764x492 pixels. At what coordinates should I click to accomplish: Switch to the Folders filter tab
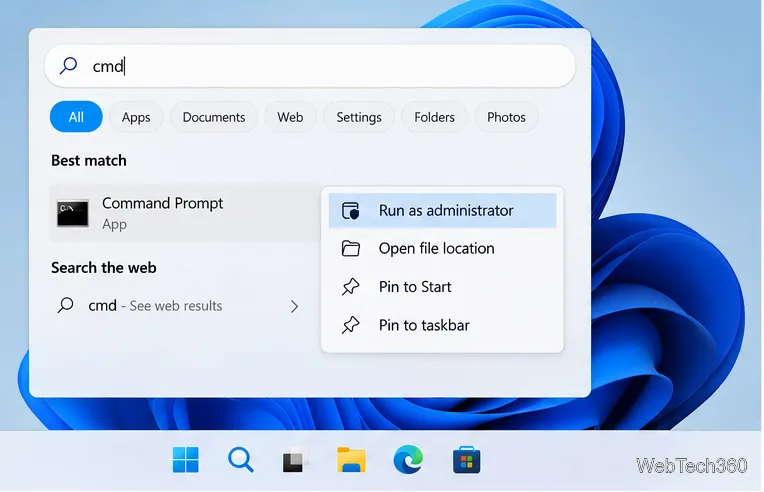tap(435, 117)
